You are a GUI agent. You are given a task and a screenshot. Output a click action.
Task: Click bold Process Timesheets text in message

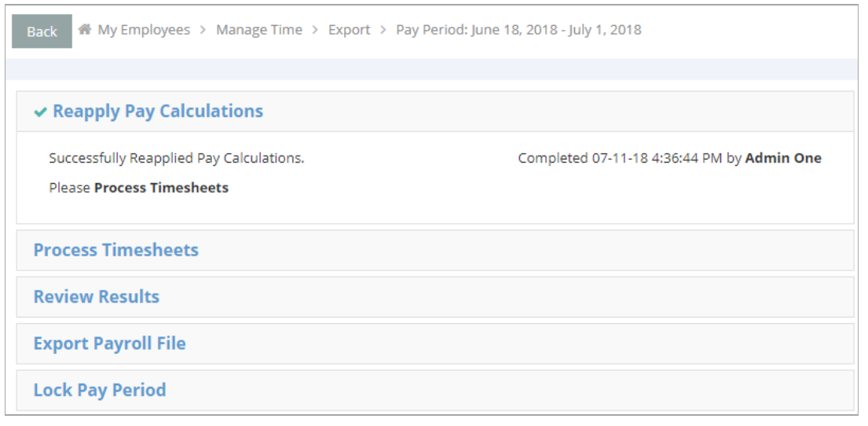[x=162, y=188]
